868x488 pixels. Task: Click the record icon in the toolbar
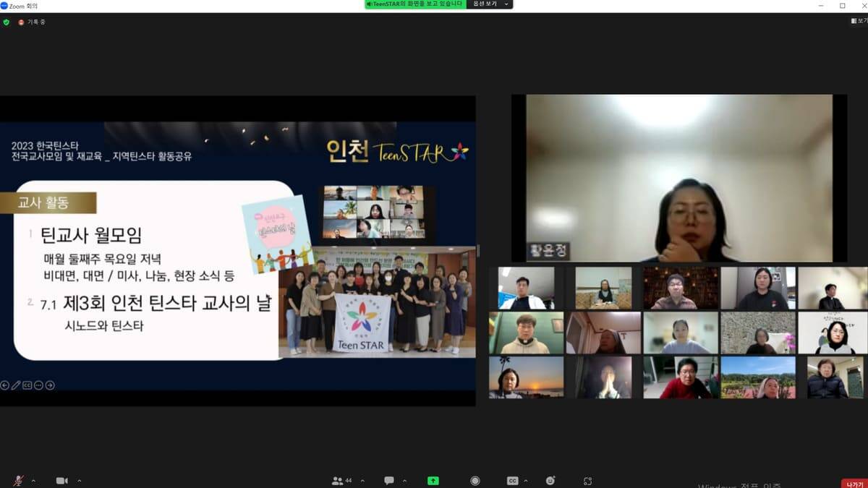point(475,481)
